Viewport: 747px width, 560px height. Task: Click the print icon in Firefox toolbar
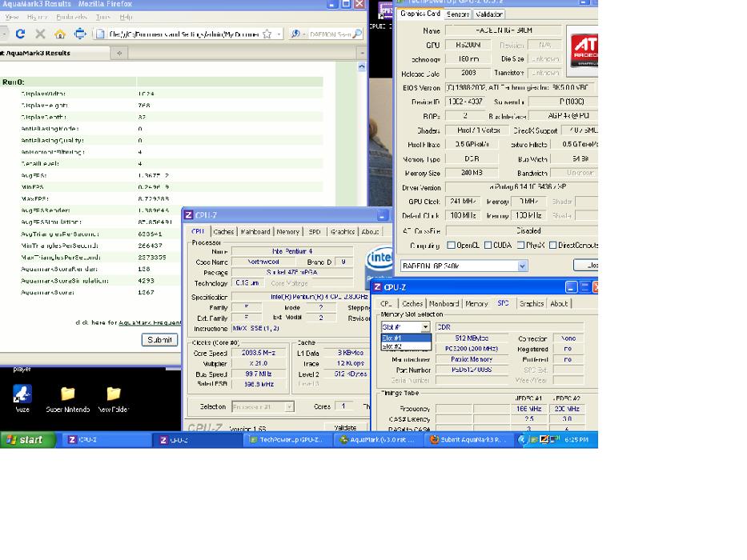click(80, 34)
